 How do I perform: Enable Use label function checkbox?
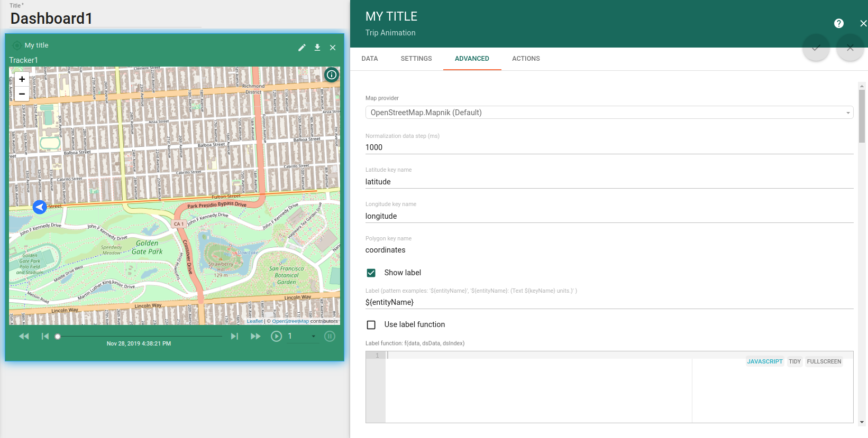point(371,324)
